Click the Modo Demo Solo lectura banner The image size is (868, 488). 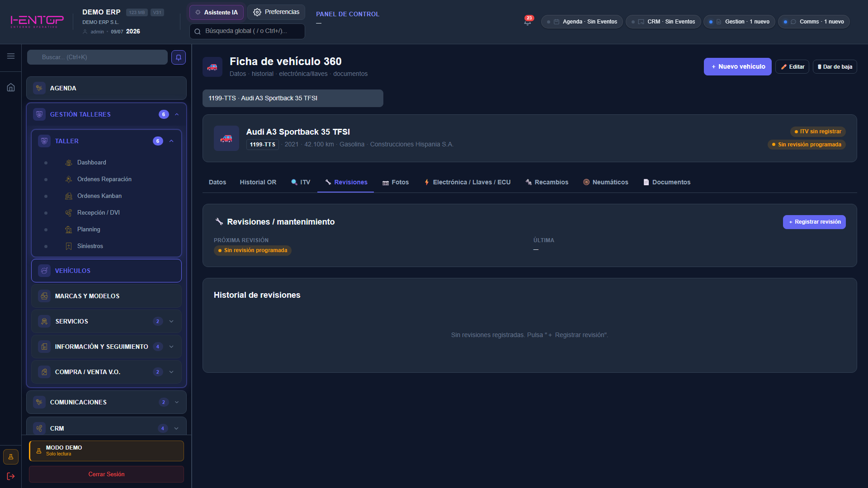(107, 451)
